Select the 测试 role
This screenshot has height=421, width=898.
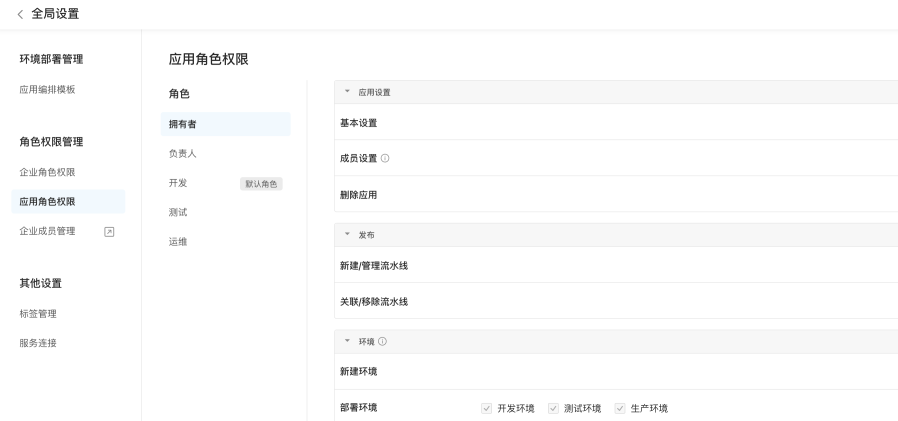click(x=178, y=212)
